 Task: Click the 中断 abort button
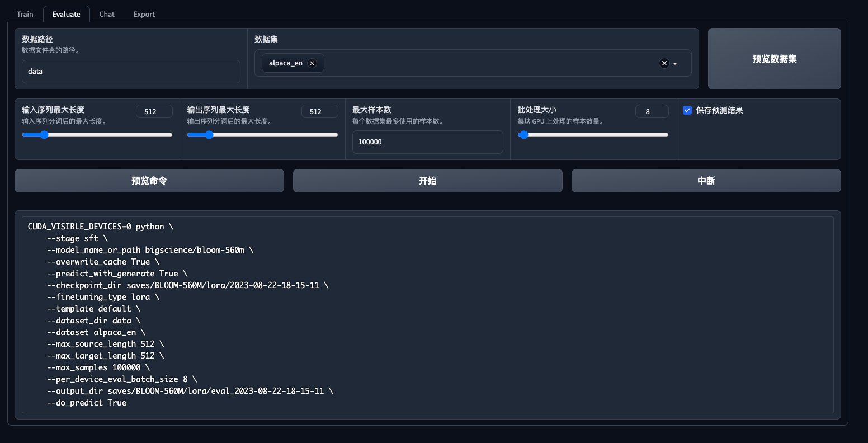coord(706,181)
